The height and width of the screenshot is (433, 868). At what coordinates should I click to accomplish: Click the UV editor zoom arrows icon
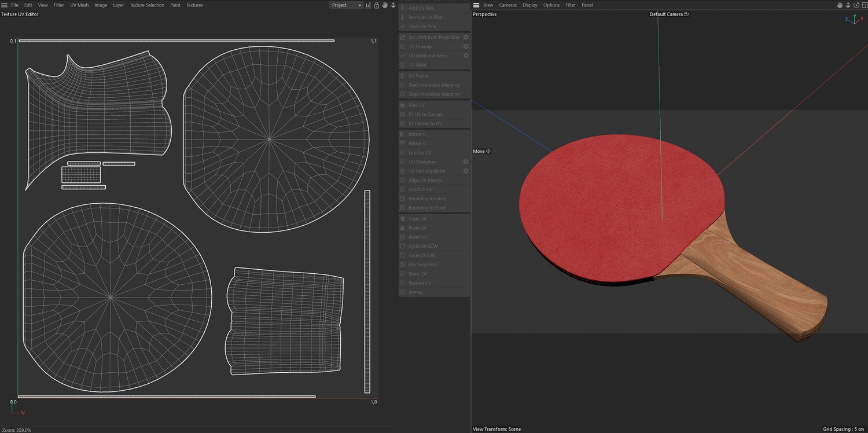[x=393, y=5]
